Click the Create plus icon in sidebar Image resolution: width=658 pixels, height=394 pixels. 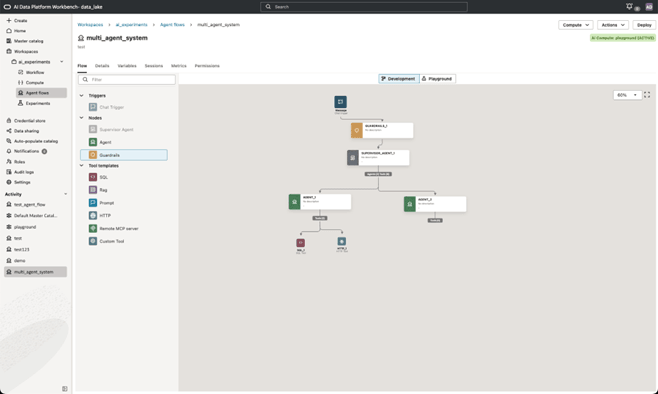[9, 20]
